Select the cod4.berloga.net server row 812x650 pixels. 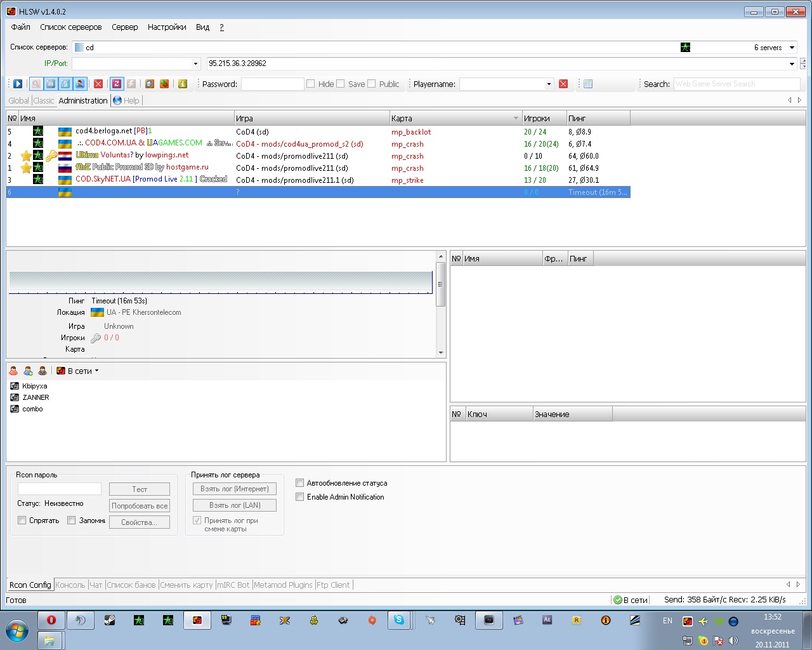[318, 131]
